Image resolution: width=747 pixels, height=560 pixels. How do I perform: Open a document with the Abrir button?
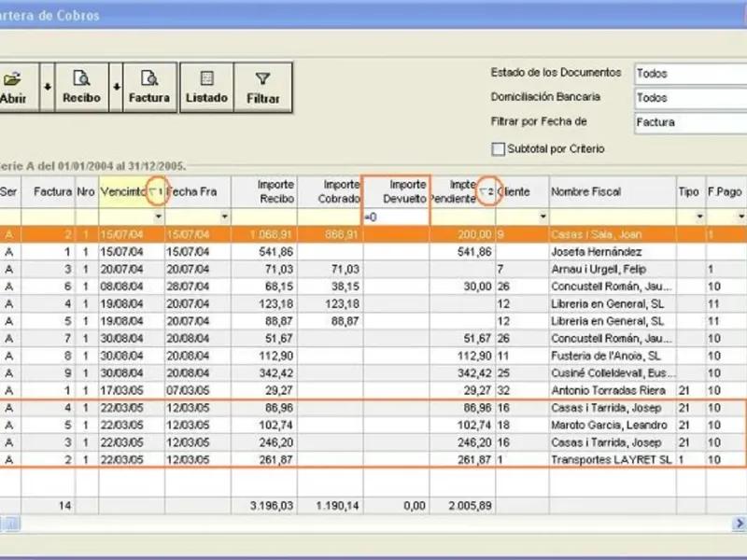(x=13, y=88)
